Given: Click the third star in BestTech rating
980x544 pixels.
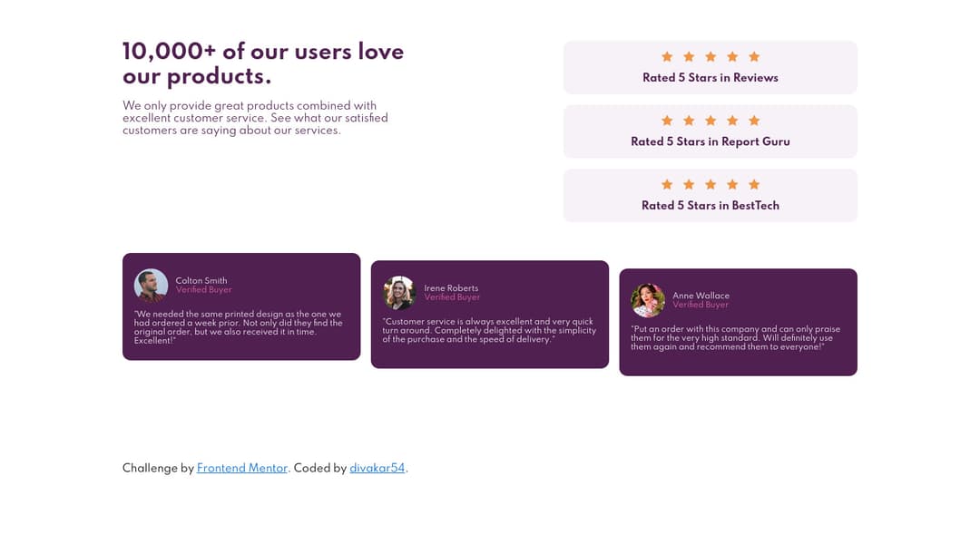Looking at the screenshot, I should pos(710,184).
